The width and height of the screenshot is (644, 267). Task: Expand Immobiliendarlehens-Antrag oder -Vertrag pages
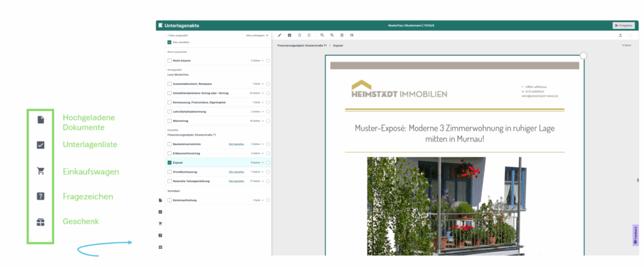coord(263,92)
